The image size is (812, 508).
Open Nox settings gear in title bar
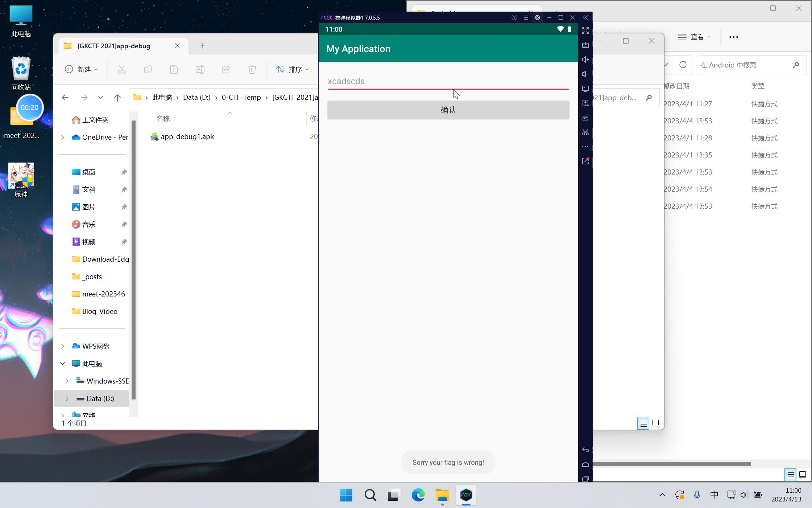[x=537, y=17]
